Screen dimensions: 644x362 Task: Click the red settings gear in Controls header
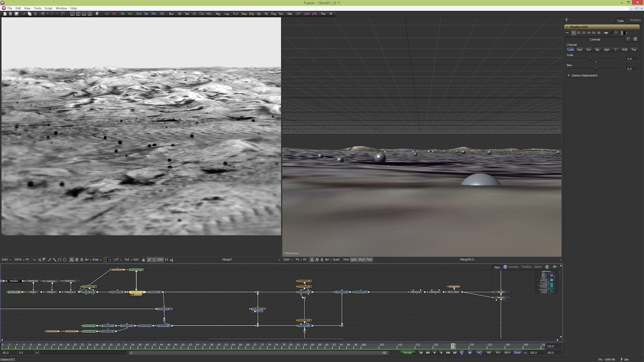(x=628, y=39)
